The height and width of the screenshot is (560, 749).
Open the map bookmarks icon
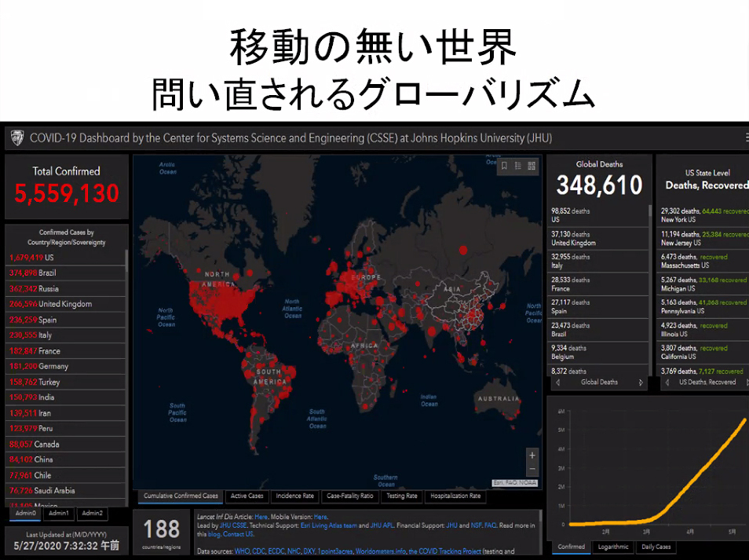coord(504,166)
